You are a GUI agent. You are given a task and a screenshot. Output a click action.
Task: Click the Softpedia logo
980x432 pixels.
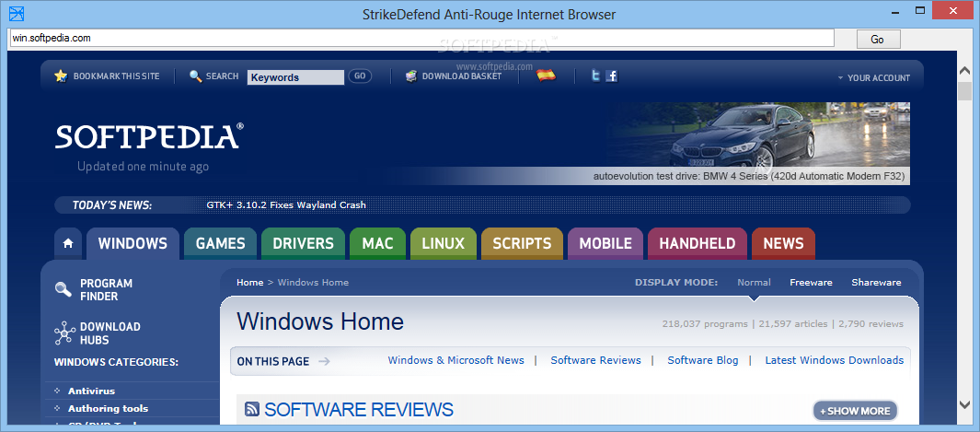pyautogui.click(x=149, y=136)
